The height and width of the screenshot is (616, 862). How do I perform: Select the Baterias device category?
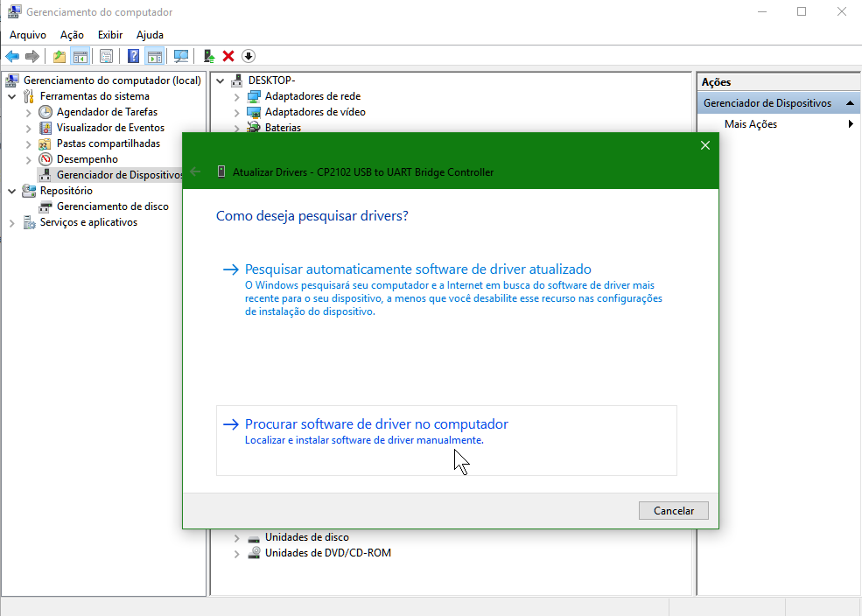tap(284, 128)
